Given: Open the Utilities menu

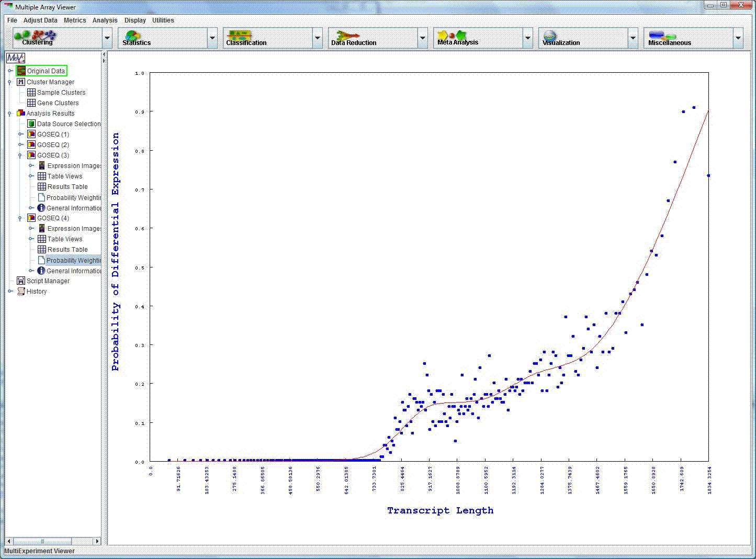Looking at the screenshot, I should coord(163,20).
